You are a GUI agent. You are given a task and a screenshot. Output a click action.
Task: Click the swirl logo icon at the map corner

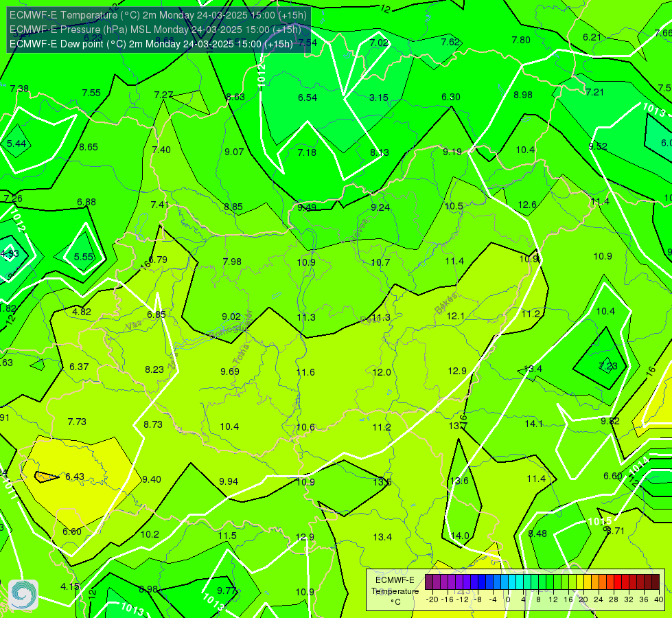pos(23,595)
